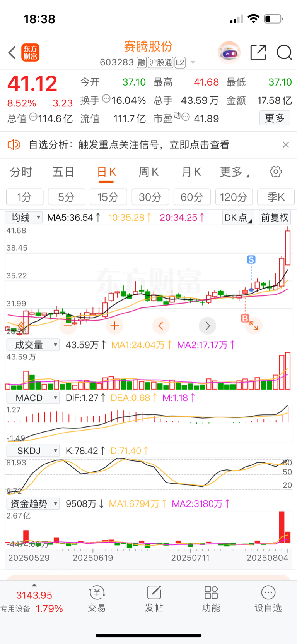Open 均线 indicator dropdown

pos(24,217)
